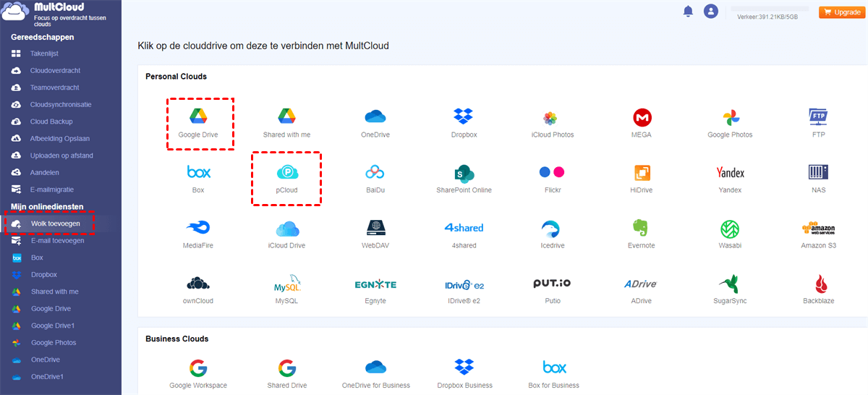Select the Google Drive cloud icon

(198, 116)
